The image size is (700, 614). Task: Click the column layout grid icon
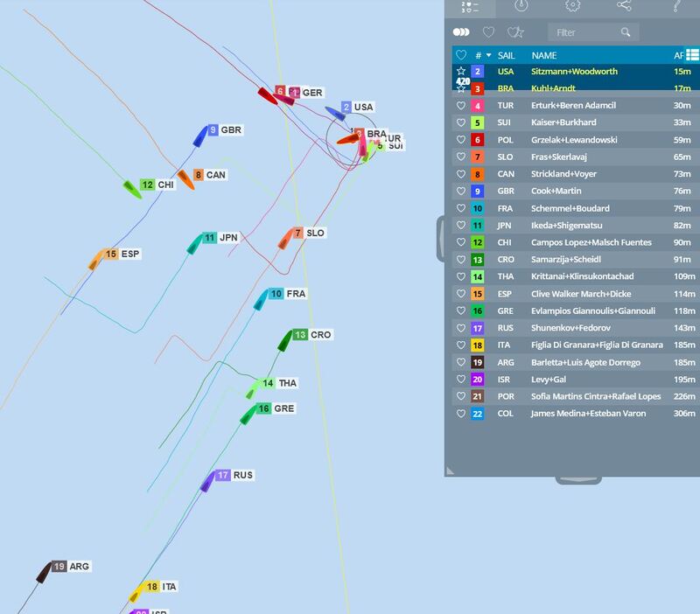click(692, 54)
